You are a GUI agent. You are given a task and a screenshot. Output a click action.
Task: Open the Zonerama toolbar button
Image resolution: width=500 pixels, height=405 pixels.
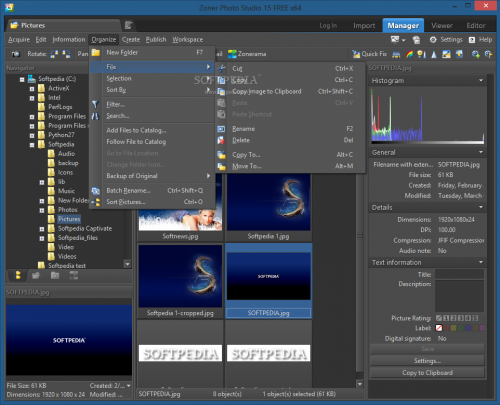[x=247, y=54]
